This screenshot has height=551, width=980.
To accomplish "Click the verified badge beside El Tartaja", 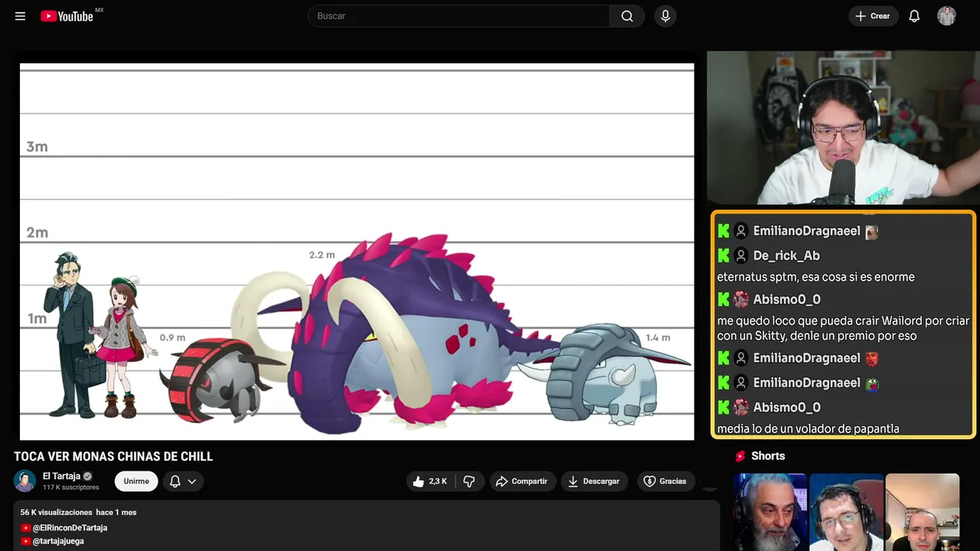I will (x=87, y=476).
